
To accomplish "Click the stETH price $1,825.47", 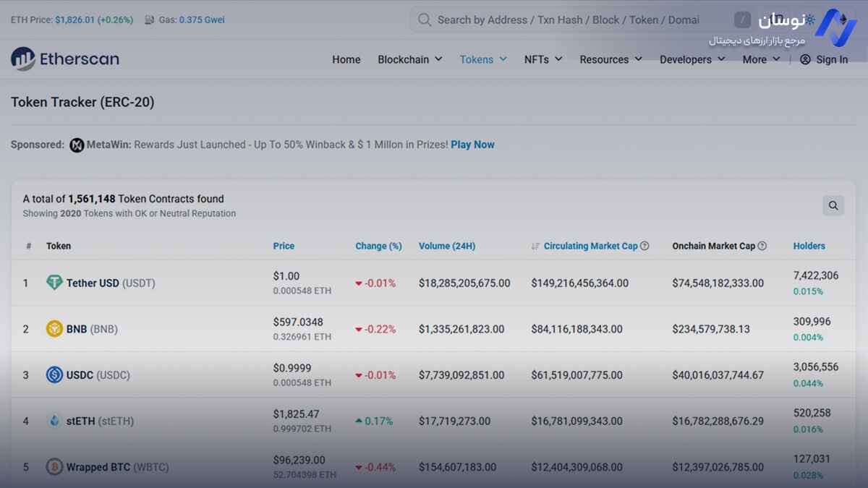I will coord(297,414).
